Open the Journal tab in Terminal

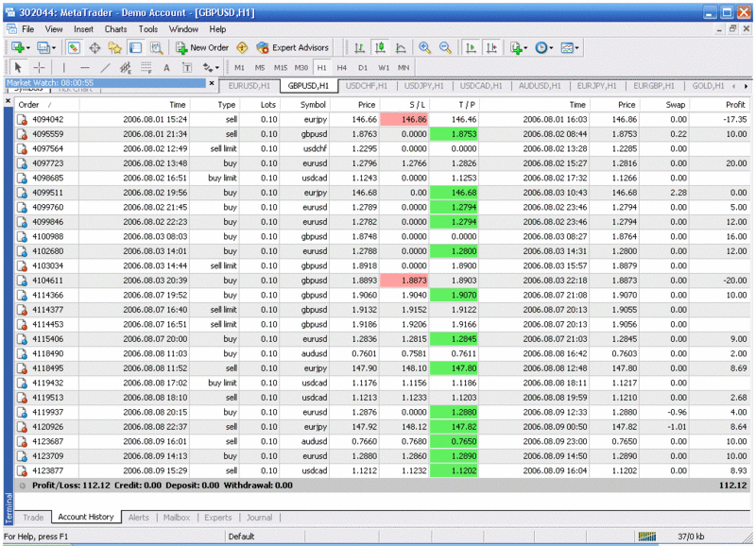click(x=259, y=518)
